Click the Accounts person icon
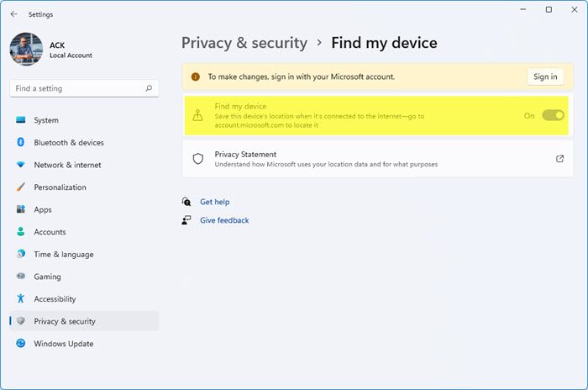This screenshot has width=588, height=390. point(21,232)
